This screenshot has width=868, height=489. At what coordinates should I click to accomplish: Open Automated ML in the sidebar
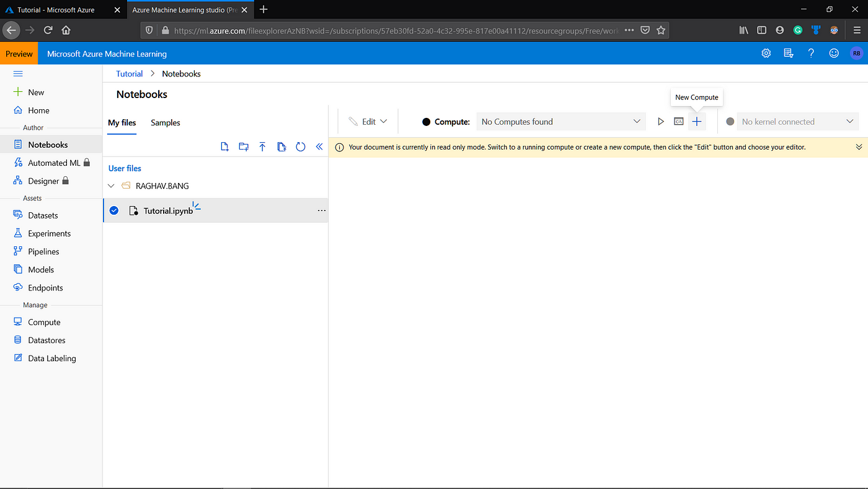[x=51, y=163]
